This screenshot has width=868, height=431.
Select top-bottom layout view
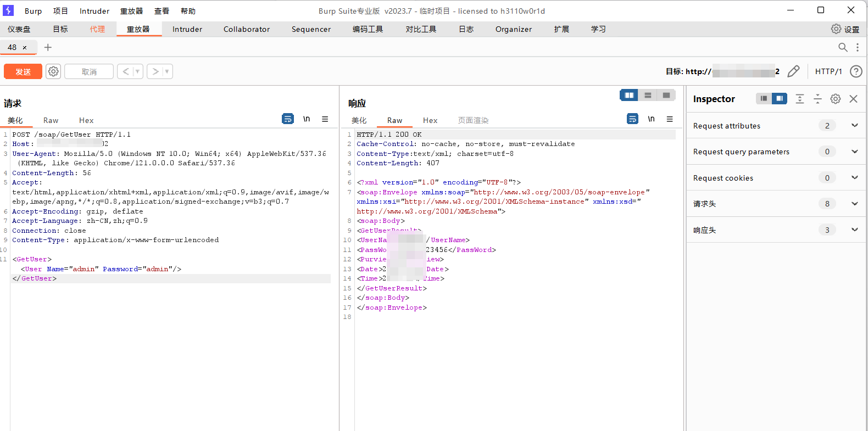click(x=648, y=95)
